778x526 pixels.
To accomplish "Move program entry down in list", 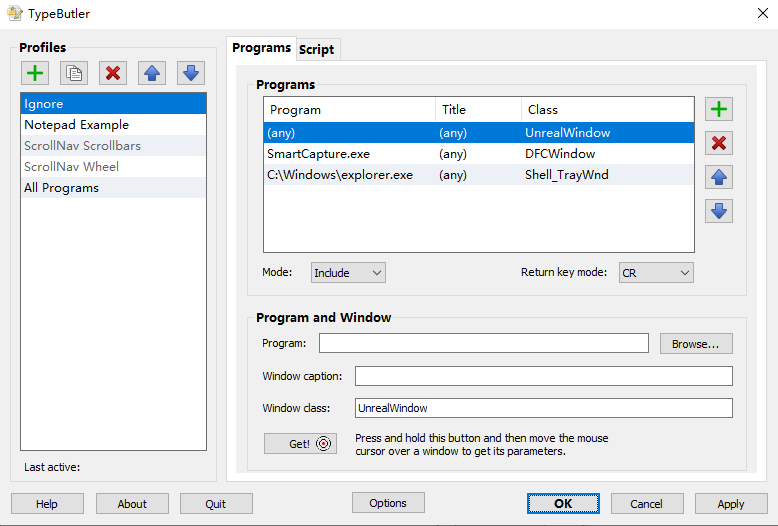I will [x=718, y=211].
